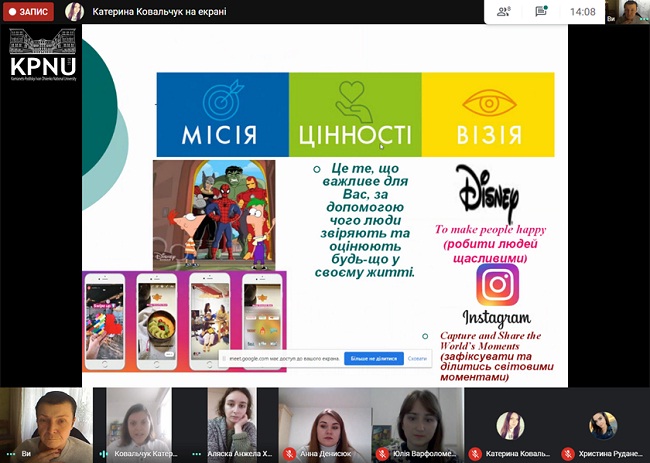
Task: Click the KPNU university logo
Action: 42,55
